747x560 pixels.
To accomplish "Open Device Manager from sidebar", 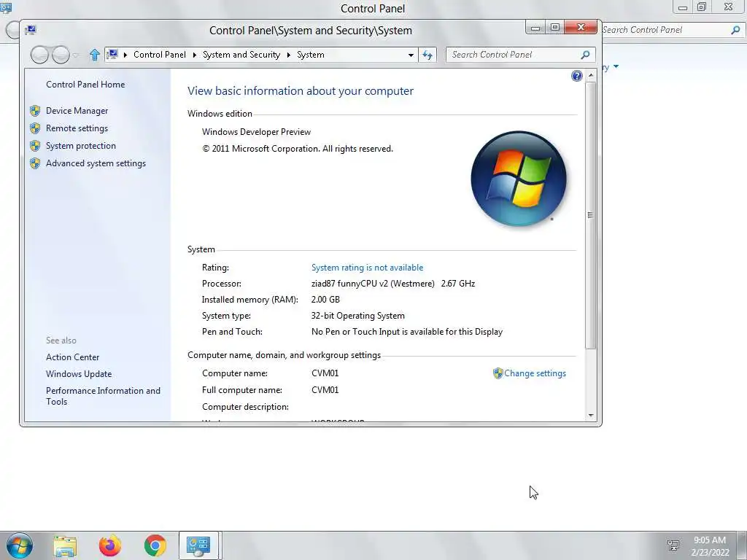I will pos(77,111).
